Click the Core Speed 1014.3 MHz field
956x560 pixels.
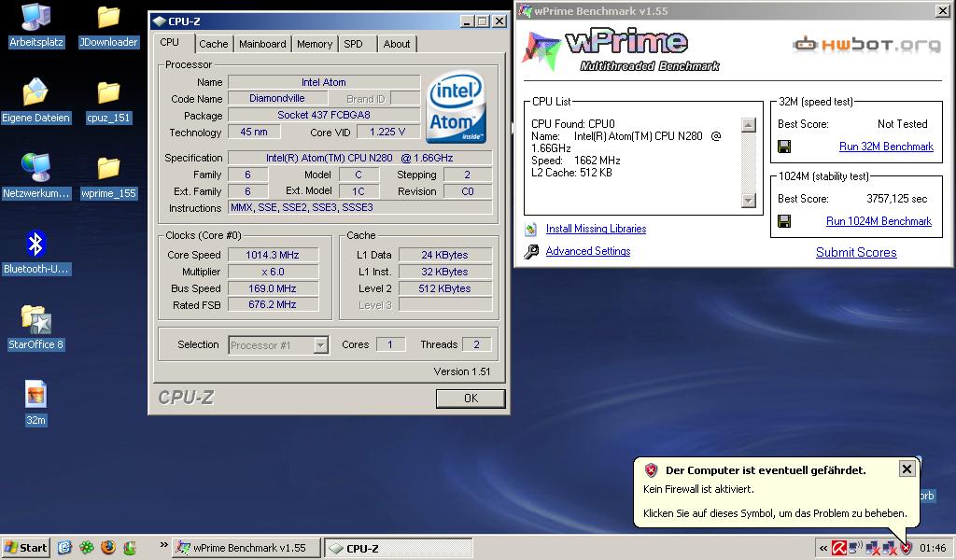(273, 255)
